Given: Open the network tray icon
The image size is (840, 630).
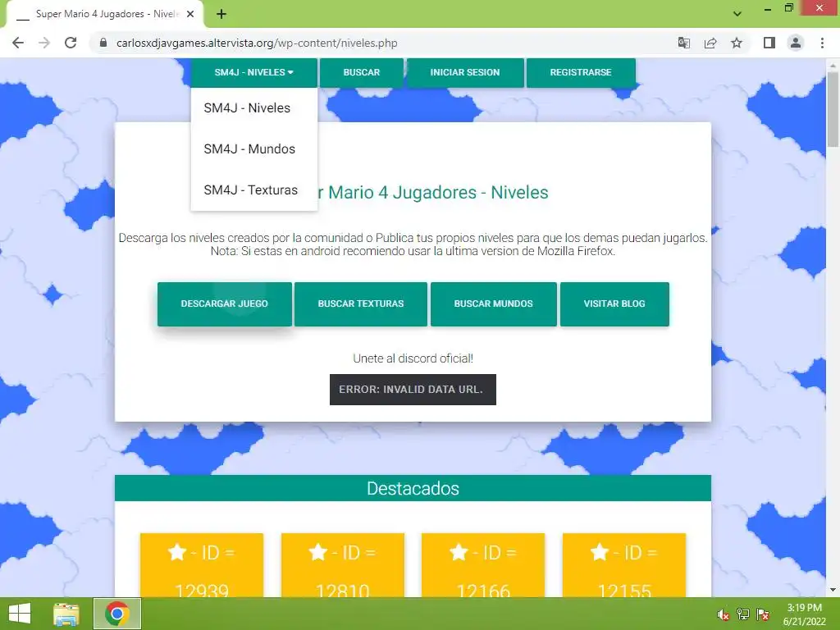Looking at the screenshot, I should (743, 614).
